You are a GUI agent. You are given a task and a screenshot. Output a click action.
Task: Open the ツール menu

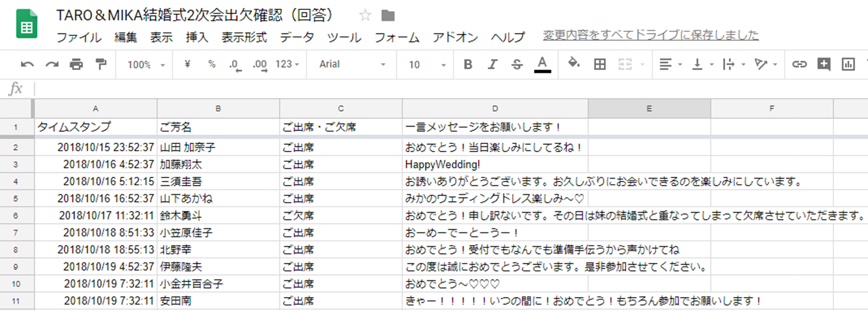344,38
